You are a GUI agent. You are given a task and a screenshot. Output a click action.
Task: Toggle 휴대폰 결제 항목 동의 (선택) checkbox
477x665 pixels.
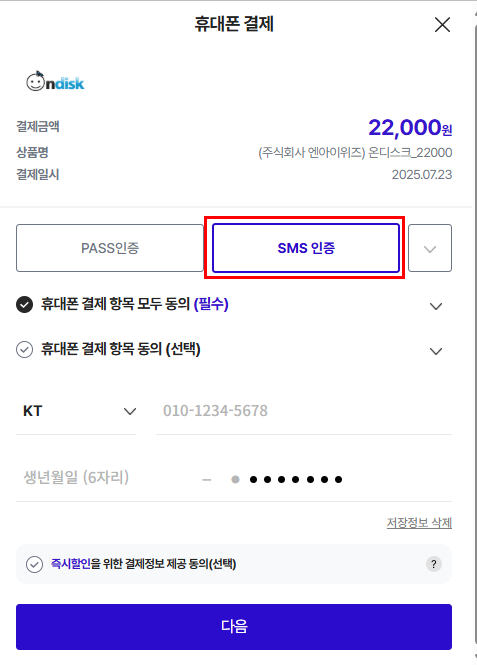tap(25, 349)
